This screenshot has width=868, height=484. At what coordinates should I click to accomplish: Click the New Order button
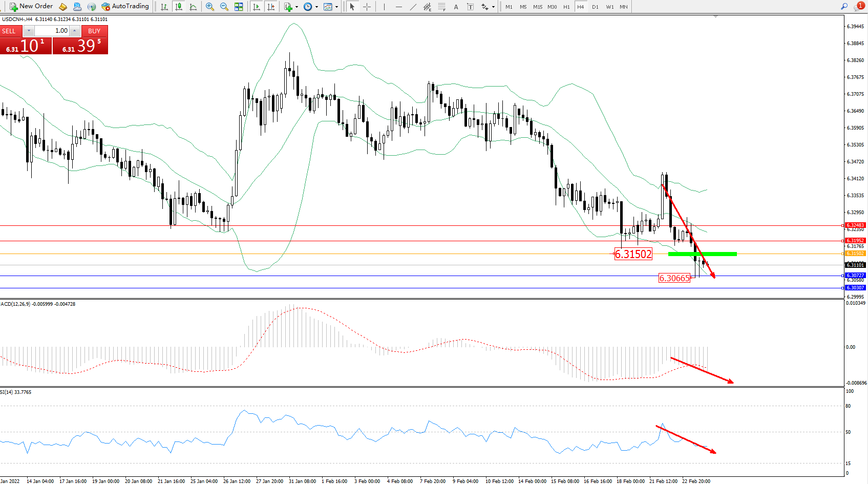[x=31, y=7]
